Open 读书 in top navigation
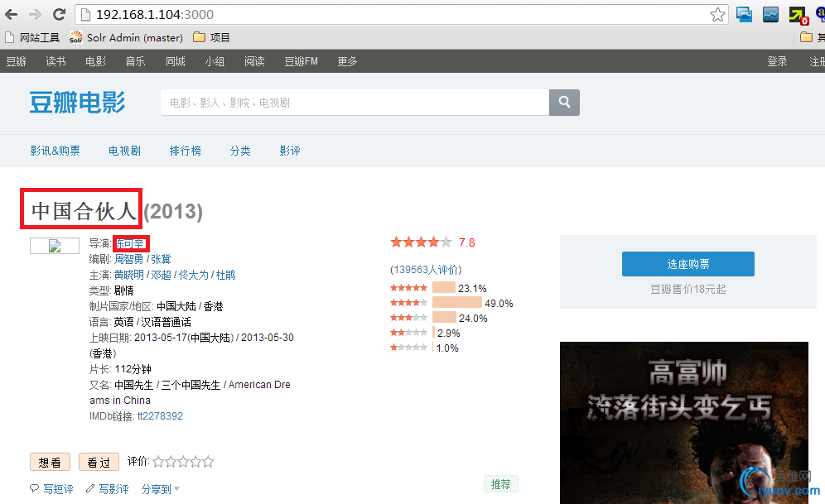Viewport: 825px width, 504px height. [55, 61]
